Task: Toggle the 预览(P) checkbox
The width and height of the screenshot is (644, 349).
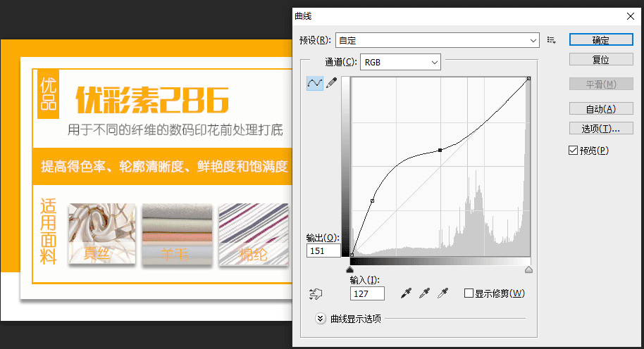Action: [x=574, y=151]
